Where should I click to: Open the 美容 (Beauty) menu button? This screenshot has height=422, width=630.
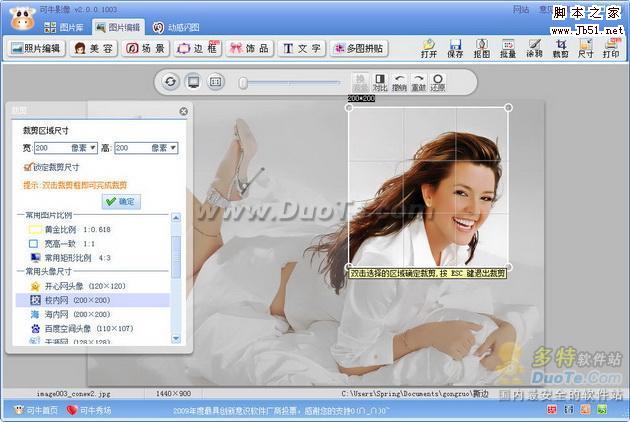93,48
